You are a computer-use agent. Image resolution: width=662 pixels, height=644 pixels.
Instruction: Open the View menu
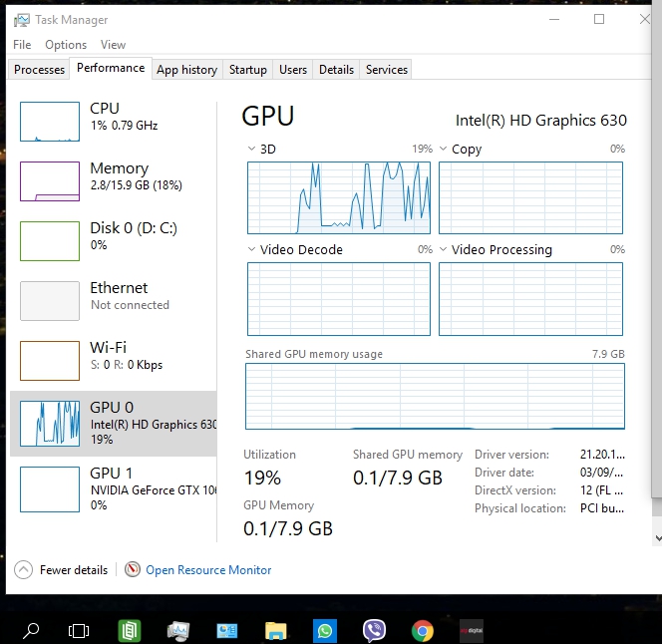[113, 45]
